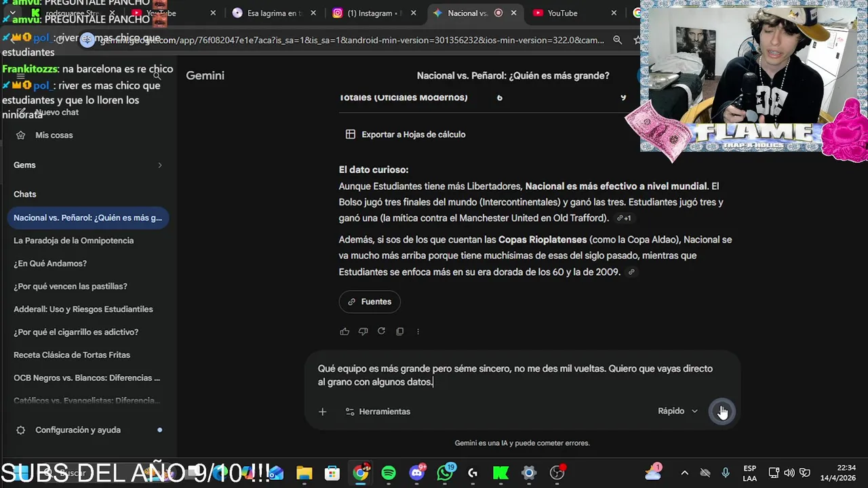Image resolution: width=868 pixels, height=488 pixels.
Task: Like the Gemini response with thumbs up
Action: [344, 331]
